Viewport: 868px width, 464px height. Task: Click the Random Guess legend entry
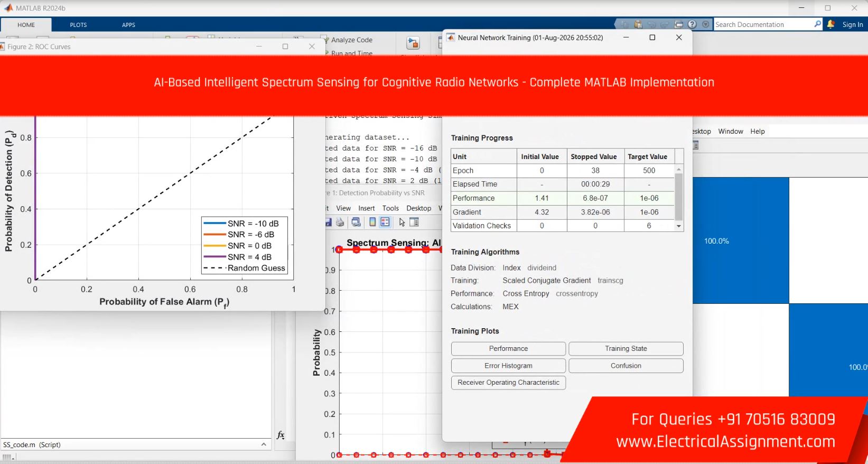point(244,268)
